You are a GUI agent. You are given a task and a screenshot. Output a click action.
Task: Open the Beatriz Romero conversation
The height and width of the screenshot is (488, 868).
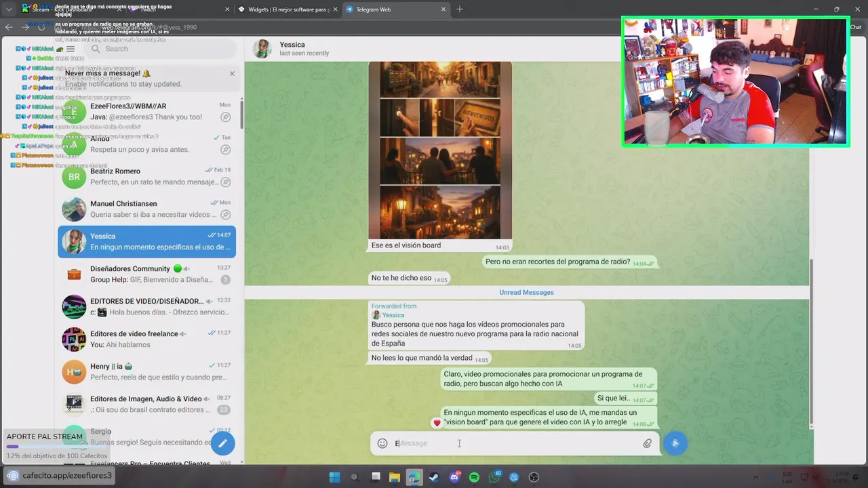[146, 176]
